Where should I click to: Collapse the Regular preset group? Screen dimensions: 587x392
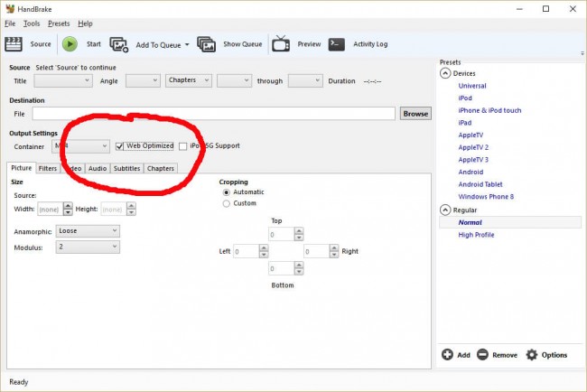point(444,210)
